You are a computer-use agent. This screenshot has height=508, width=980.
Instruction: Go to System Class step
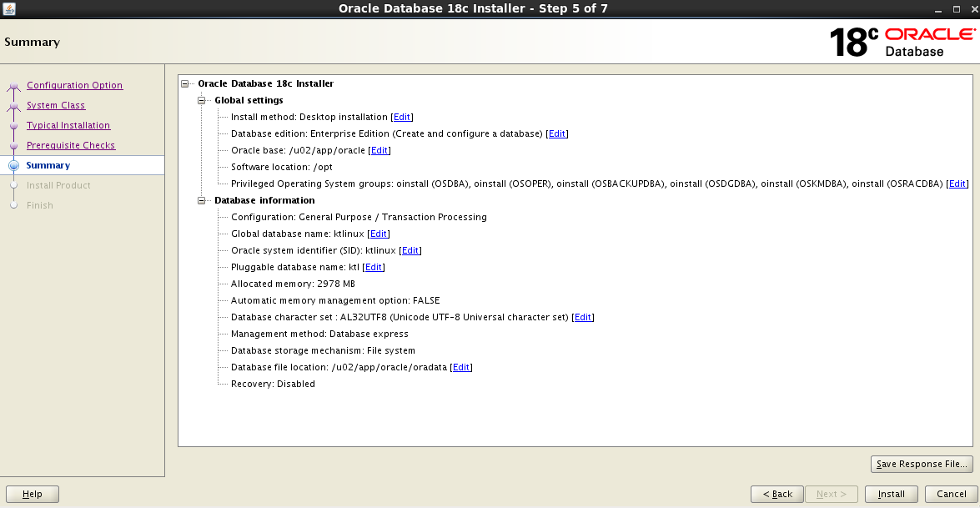point(56,105)
